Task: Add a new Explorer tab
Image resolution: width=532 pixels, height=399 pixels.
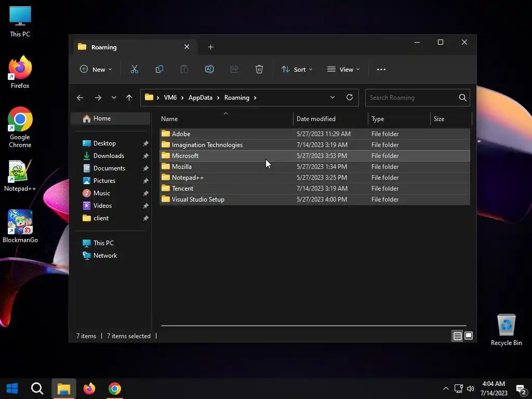Action: 211,47
